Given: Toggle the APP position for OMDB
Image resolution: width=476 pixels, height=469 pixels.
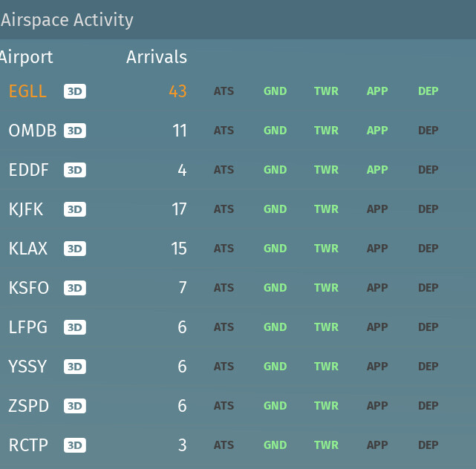Looking at the screenshot, I should click(377, 131).
